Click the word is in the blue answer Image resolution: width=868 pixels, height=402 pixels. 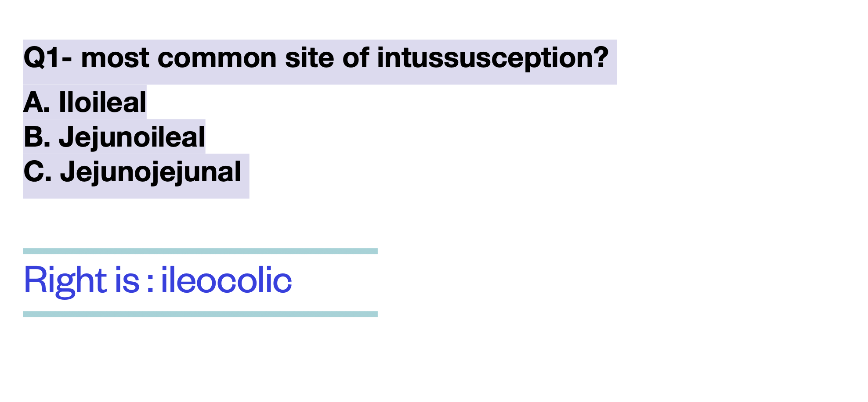coord(127,280)
